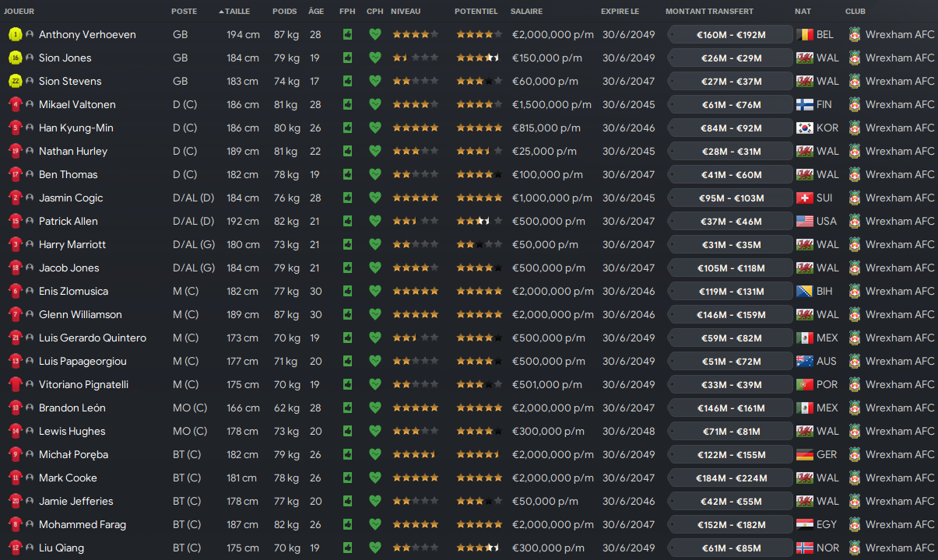Click the Wrexham club badge in Jamie Jefferies's row
Viewport: 938px width, 560px height.
click(x=855, y=501)
